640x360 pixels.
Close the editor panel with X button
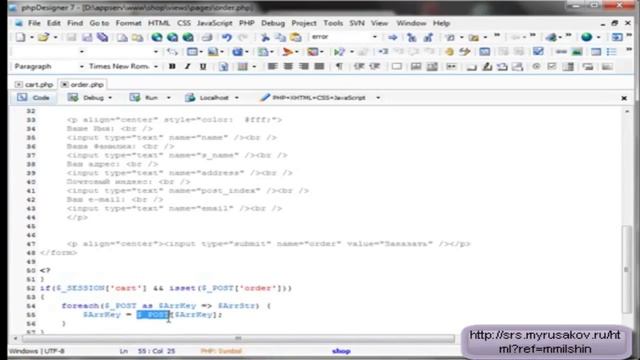coord(624,98)
